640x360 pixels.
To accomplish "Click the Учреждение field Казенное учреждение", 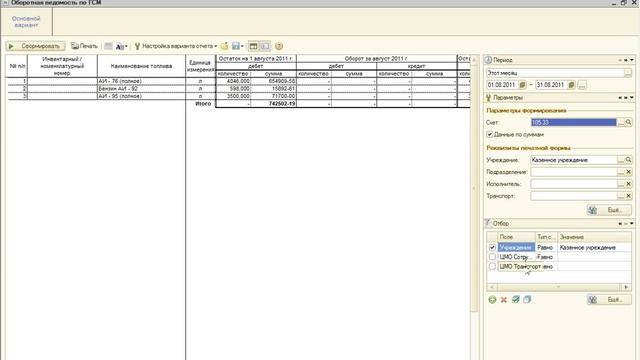I will point(573,160).
